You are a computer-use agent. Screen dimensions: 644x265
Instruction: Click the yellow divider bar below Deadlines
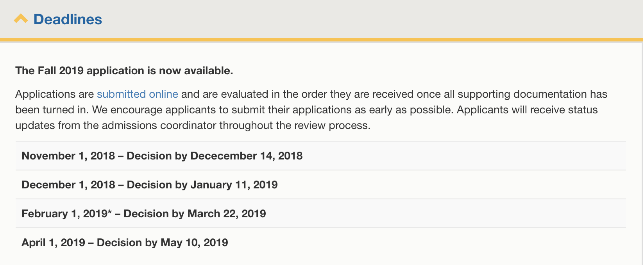point(322,39)
